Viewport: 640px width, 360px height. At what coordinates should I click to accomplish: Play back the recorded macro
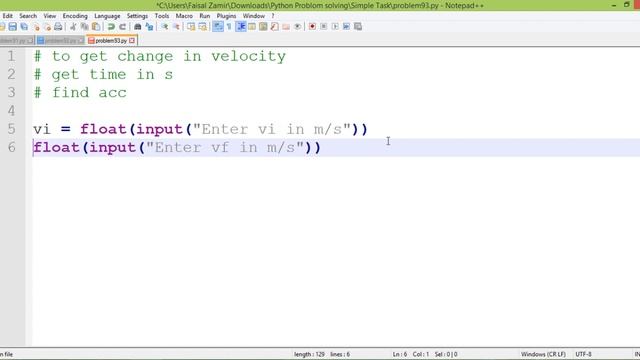[335, 27]
